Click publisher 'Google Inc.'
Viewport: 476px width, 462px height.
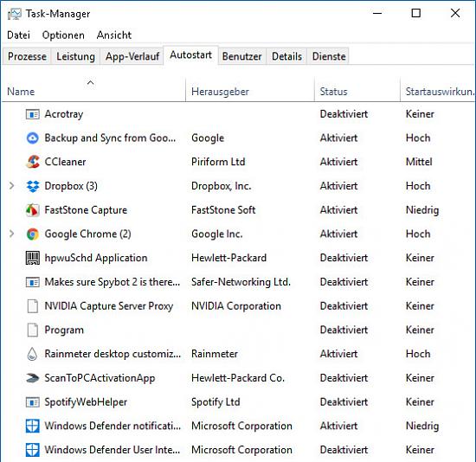(217, 234)
